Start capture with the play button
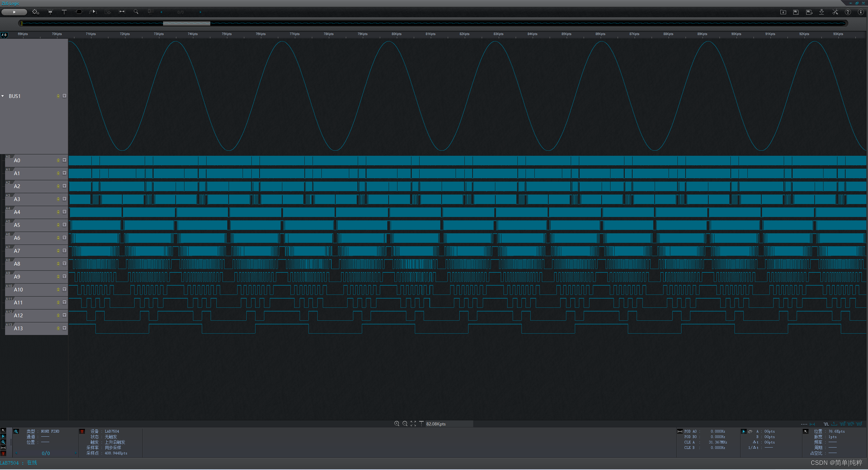Viewport: 868px width, 470px height. point(14,12)
